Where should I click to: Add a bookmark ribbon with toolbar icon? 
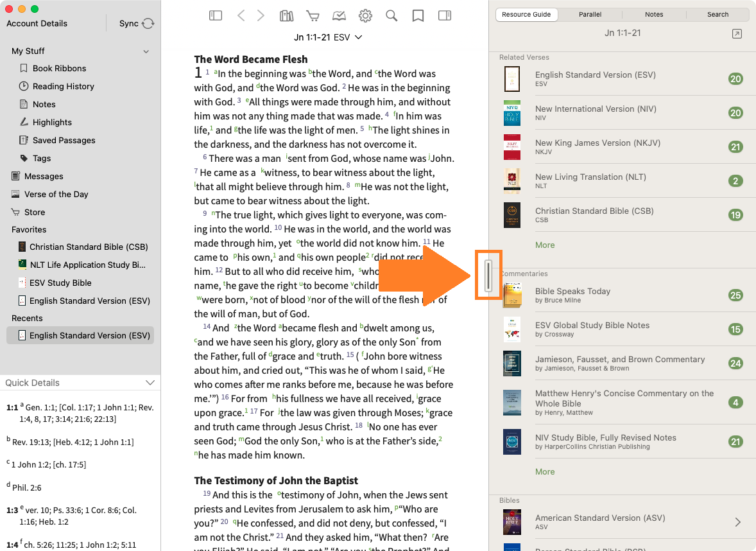pos(418,15)
